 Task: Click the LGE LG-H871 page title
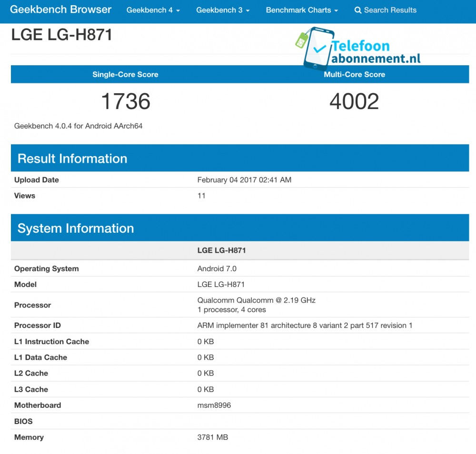pos(61,34)
